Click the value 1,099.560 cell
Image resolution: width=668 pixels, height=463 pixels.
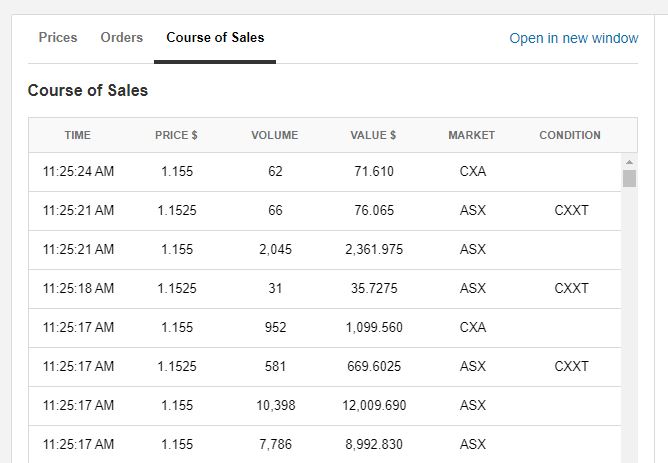374,328
